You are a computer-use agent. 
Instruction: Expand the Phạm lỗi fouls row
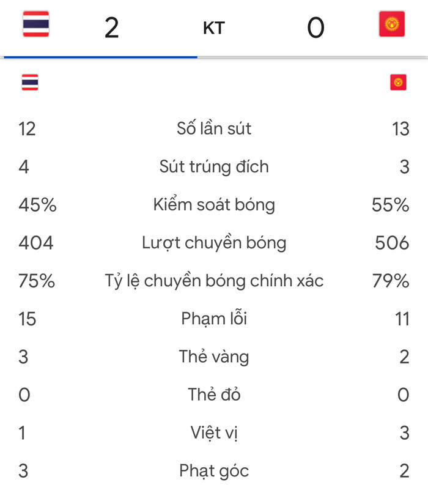click(x=214, y=318)
